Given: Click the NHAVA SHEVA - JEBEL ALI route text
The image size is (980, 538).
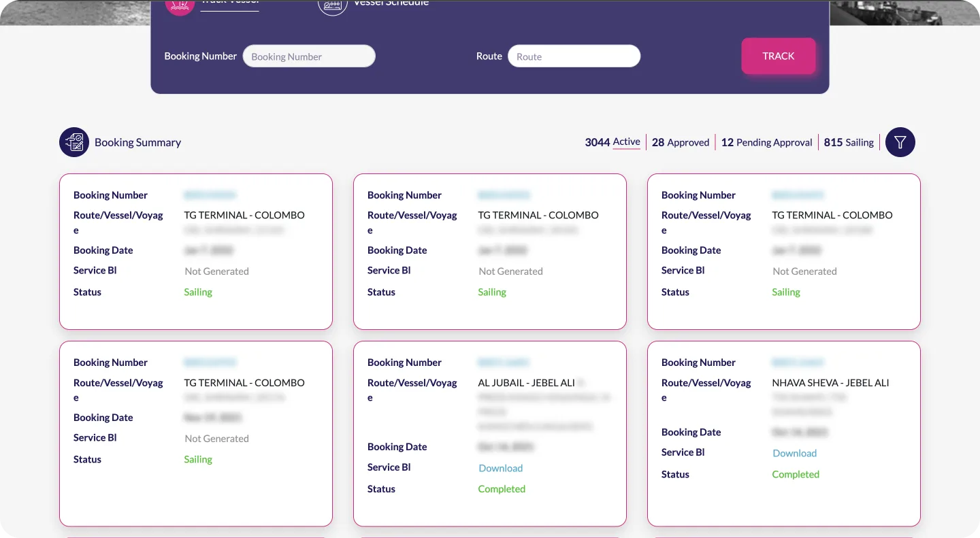Looking at the screenshot, I should [830, 383].
